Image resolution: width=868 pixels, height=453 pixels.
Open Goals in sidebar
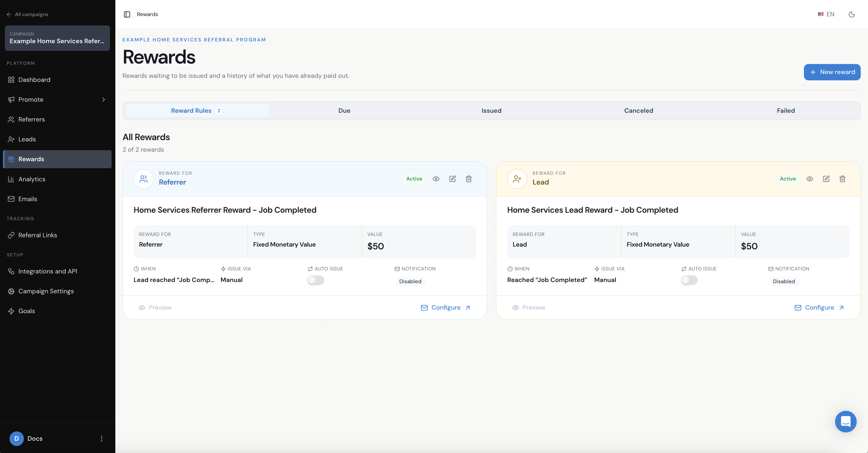click(57, 311)
